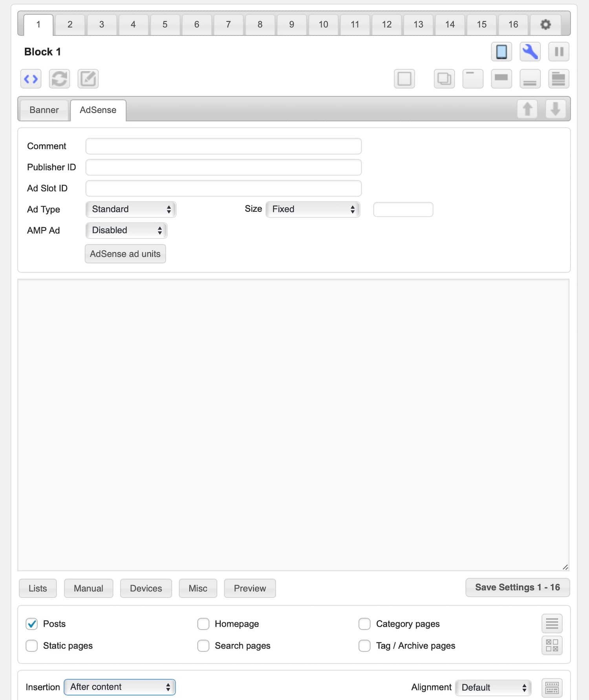The height and width of the screenshot is (700, 589).
Task: Uncheck the Posts checkbox
Action: point(32,624)
